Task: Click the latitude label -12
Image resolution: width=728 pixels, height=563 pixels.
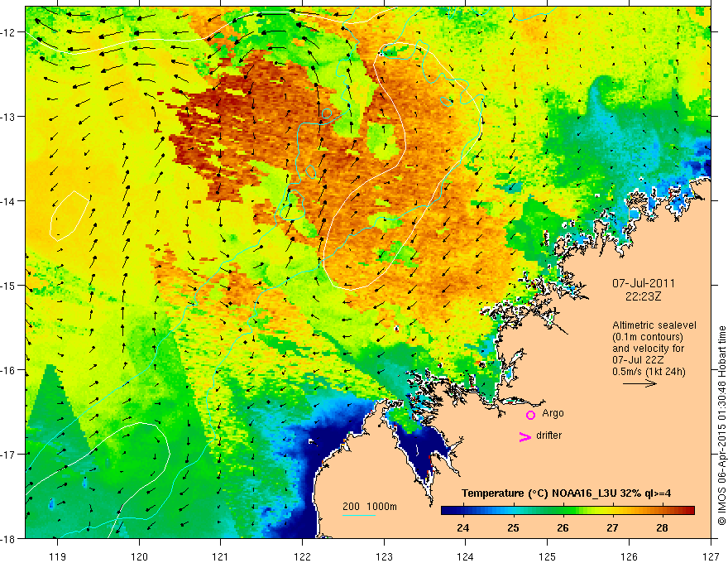Action: click(x=10, y=32)
